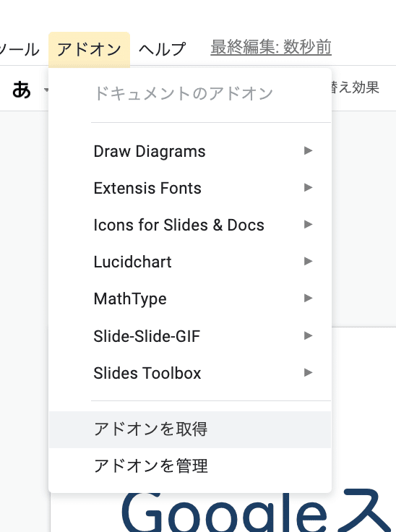Select the MathType add-on
Viewport: 396px width, 532px height.
[x=190, y=299]
